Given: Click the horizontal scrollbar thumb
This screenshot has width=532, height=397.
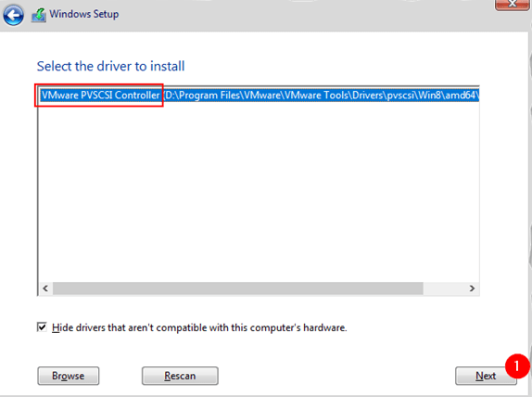Looking at the screenshot, I should click(x=238, y=288).
